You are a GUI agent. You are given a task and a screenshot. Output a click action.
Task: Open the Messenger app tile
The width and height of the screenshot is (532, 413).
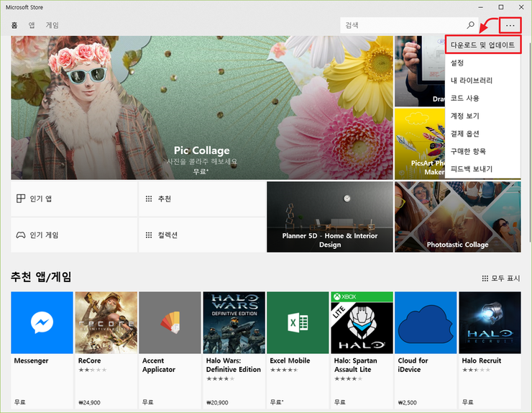42,350
